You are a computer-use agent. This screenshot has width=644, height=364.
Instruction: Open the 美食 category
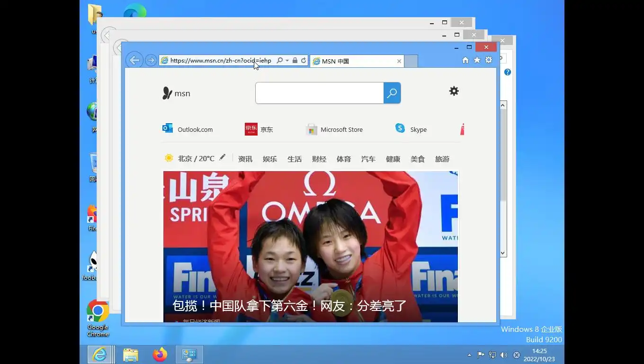418,159
